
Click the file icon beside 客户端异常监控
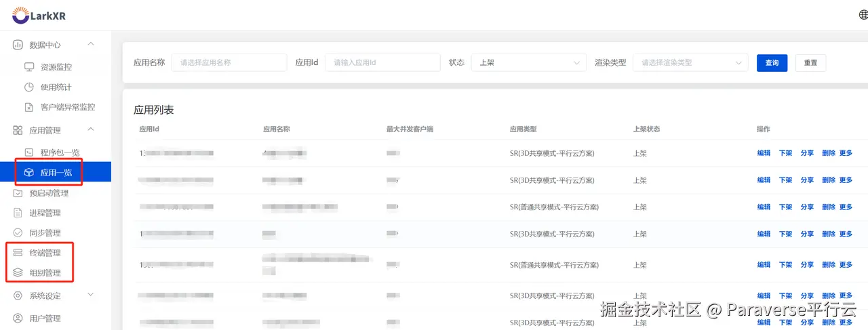(x=29, y=107)
